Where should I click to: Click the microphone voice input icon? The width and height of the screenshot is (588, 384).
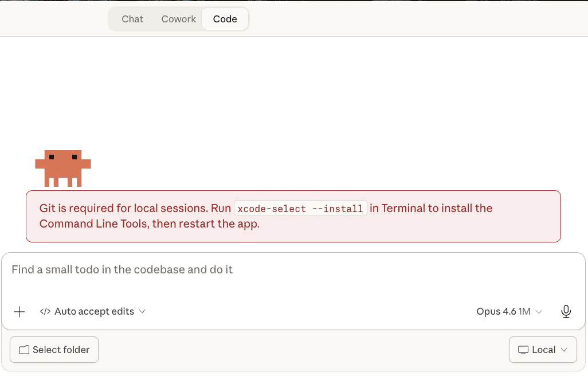point(566,312)
